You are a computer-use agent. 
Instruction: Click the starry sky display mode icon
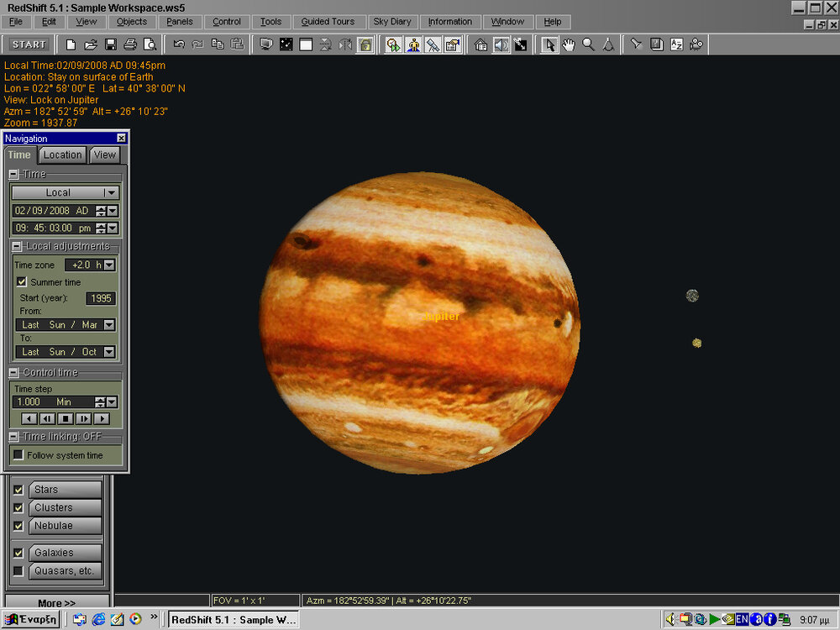coord(286,45)
